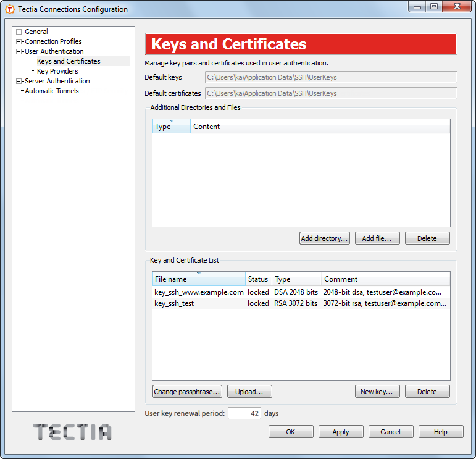Click Change passphrase... button
The height and width of the screenshot is (459, 476).
(187, 392)
